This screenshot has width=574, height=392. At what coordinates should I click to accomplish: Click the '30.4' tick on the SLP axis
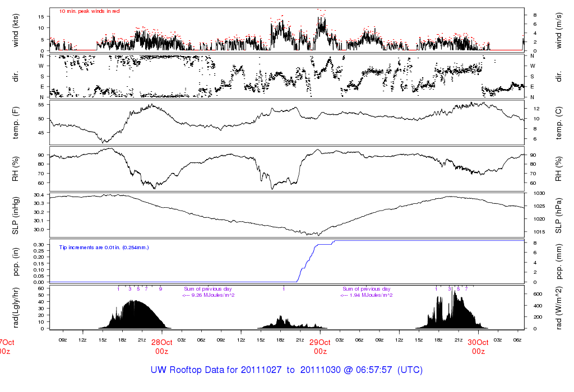point(39,194)
